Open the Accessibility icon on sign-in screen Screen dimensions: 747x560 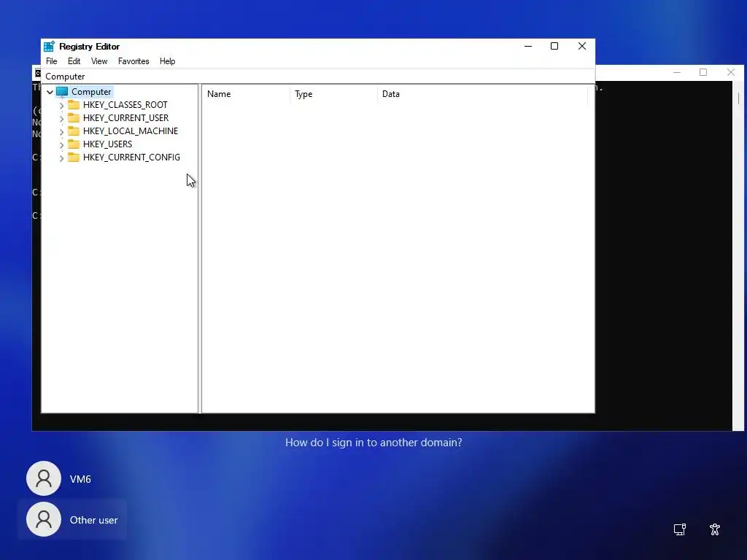pyautogui.click(x=715, y=529)
